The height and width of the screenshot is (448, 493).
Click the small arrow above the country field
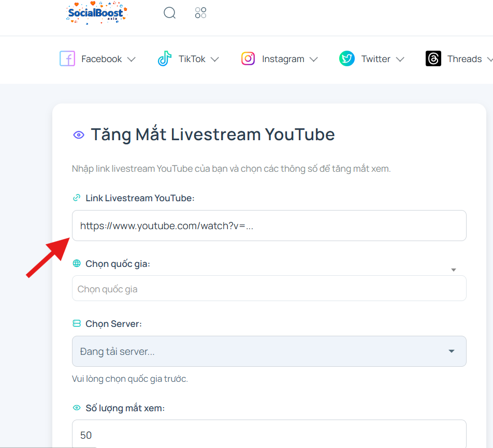(454, 270)
